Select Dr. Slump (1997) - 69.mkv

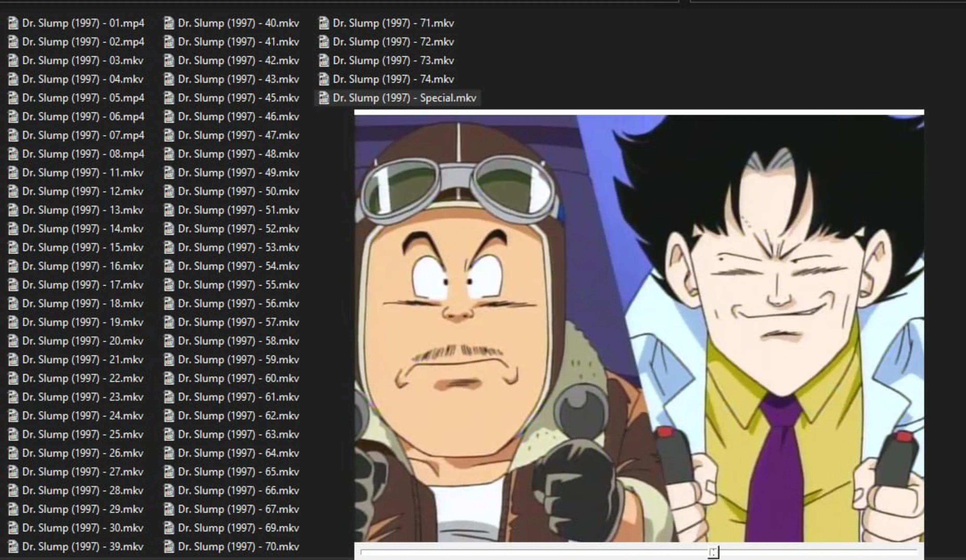232,528
